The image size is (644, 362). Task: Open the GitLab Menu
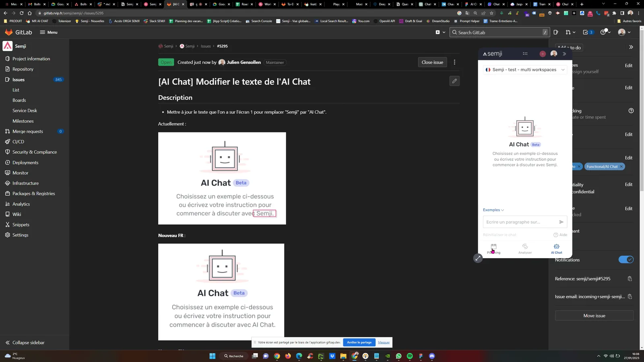(x=49, y=32)
